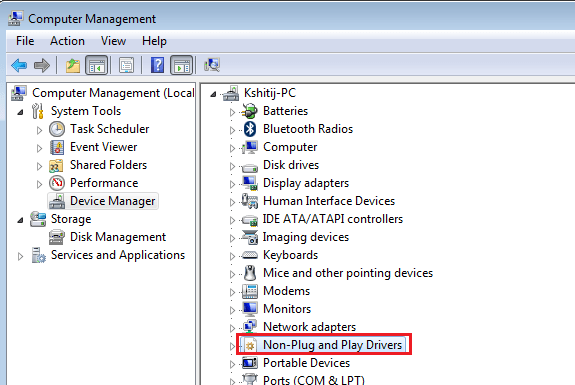Toggle Show/Hide Action Pane toolbar button
The width and height of the screenshot is (575, 385).
point(182,66)
